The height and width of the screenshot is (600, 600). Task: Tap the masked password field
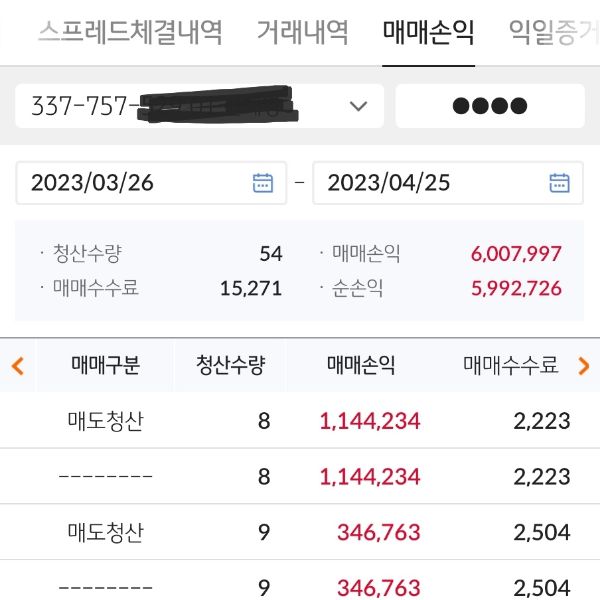490,106
